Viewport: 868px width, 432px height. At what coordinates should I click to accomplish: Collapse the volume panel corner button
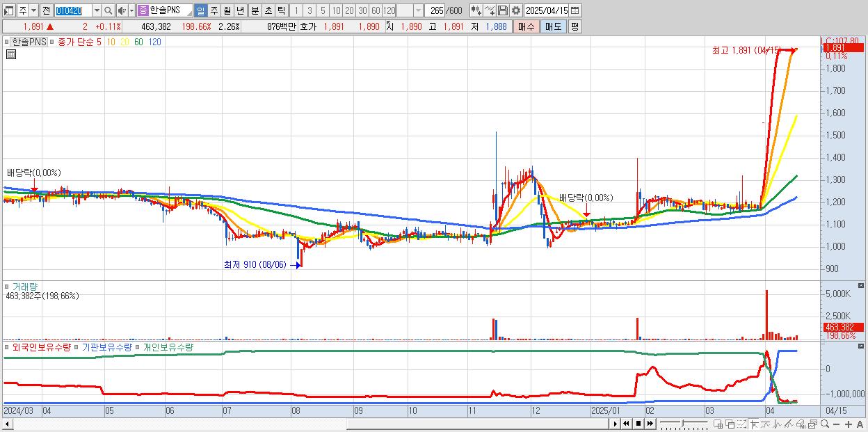point(861,285)
